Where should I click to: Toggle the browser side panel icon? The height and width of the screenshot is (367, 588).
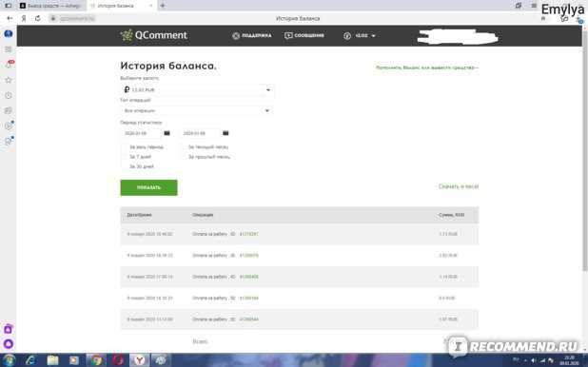(8, 6)
